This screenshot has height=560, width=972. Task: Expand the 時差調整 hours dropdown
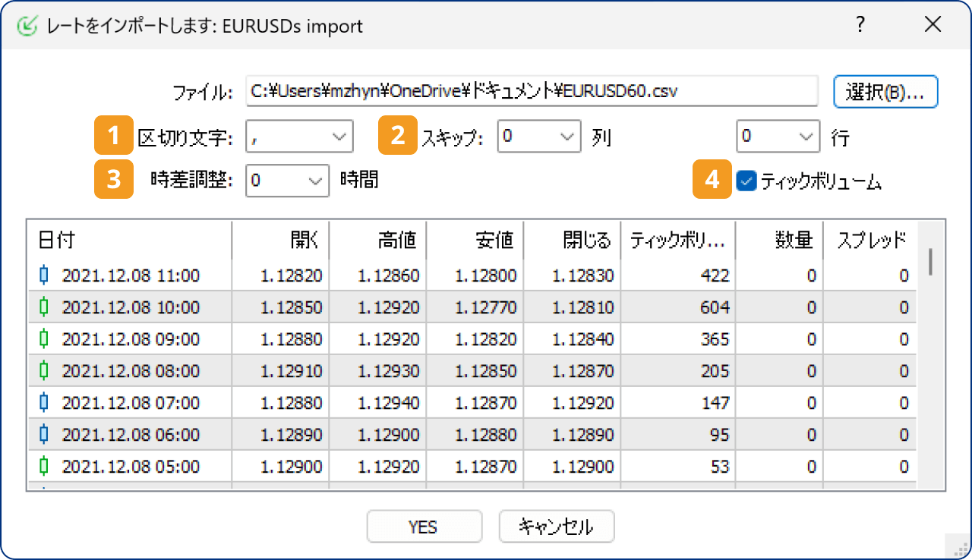287,181
